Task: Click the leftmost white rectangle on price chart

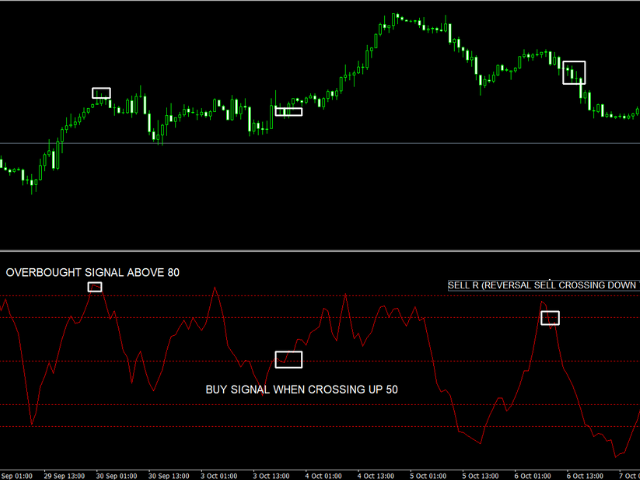Action: [101, 93]
